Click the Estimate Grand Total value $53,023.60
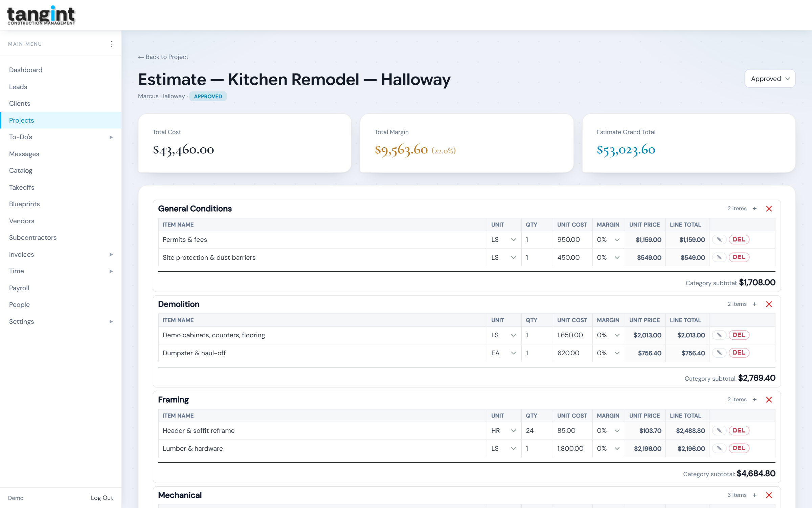 click(x=626, y=150)
